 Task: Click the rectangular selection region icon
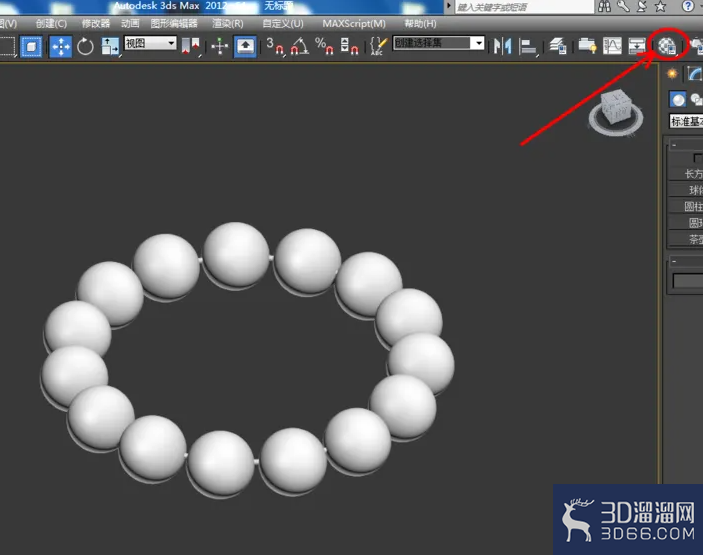7,46
